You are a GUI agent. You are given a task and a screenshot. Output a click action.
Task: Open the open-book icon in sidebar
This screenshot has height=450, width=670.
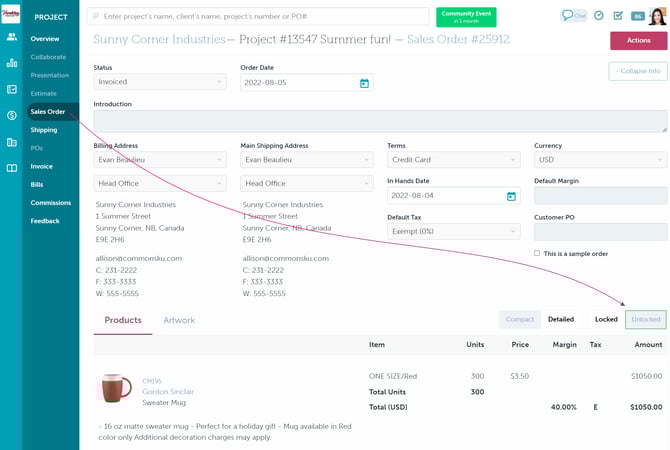11,167
